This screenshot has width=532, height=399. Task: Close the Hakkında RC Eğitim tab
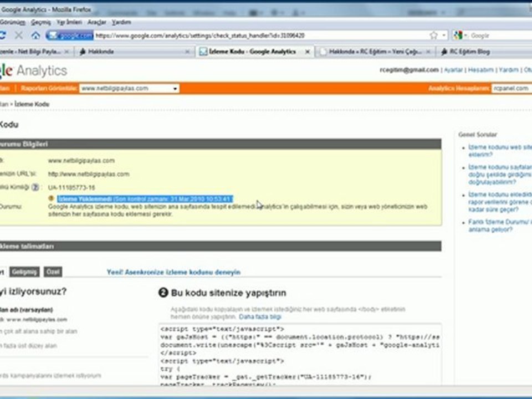point(428,52)
